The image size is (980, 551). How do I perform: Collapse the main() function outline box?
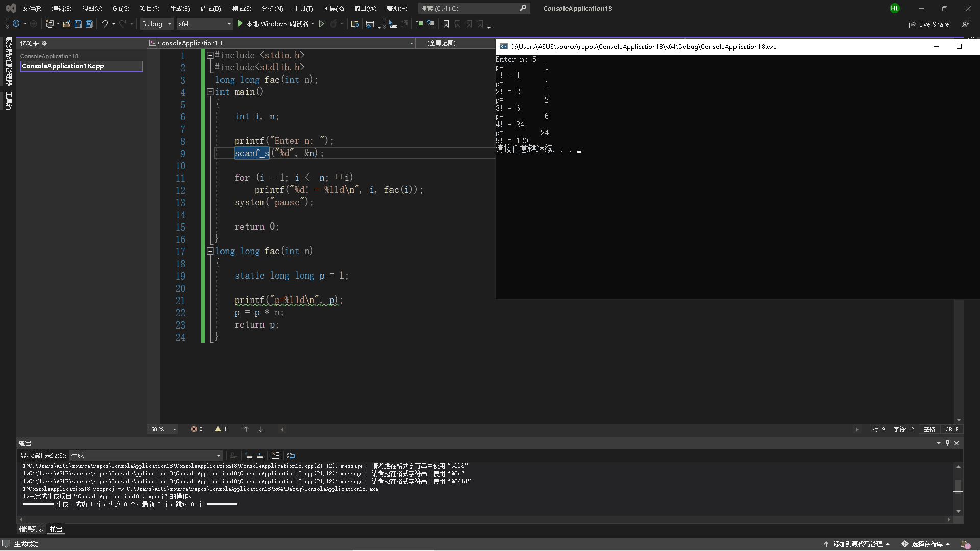[210, 92]
